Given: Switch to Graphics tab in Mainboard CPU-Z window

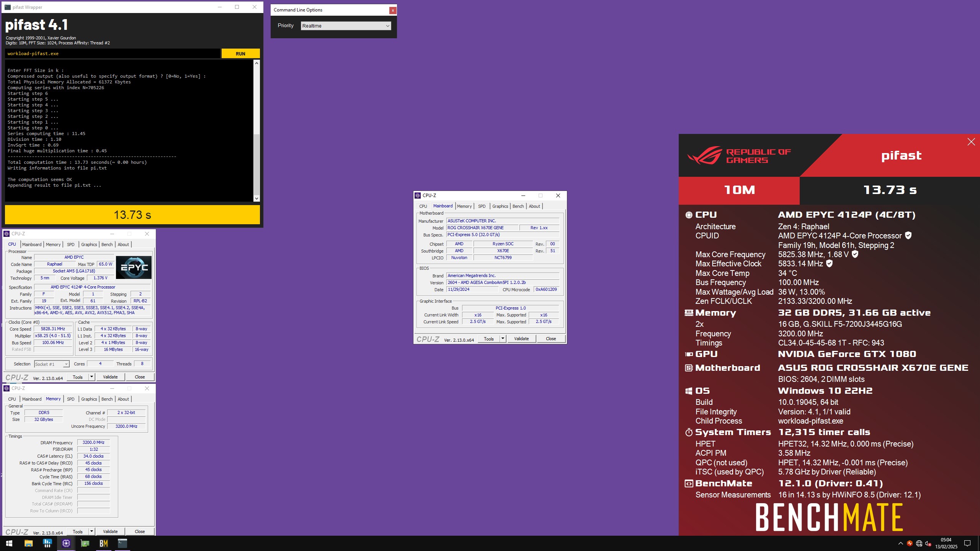Looking at the screenshot, I should tap(500, 206).
